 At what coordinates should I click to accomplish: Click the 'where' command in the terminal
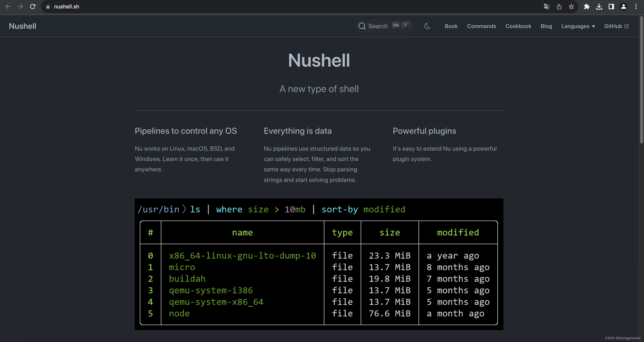click(229, 209)
